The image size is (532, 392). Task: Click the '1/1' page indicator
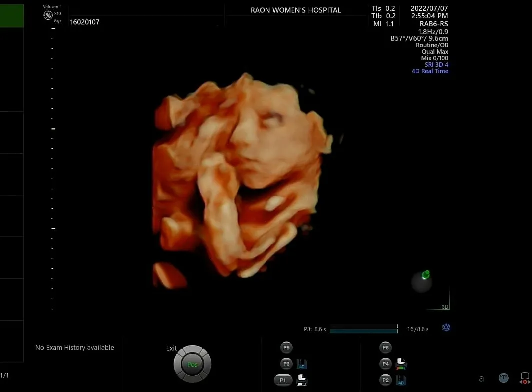coord(4,375)
